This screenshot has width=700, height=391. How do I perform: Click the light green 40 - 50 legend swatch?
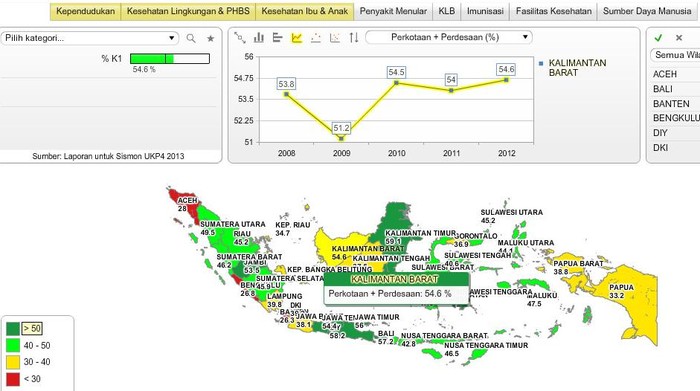(x=13, y=345)
